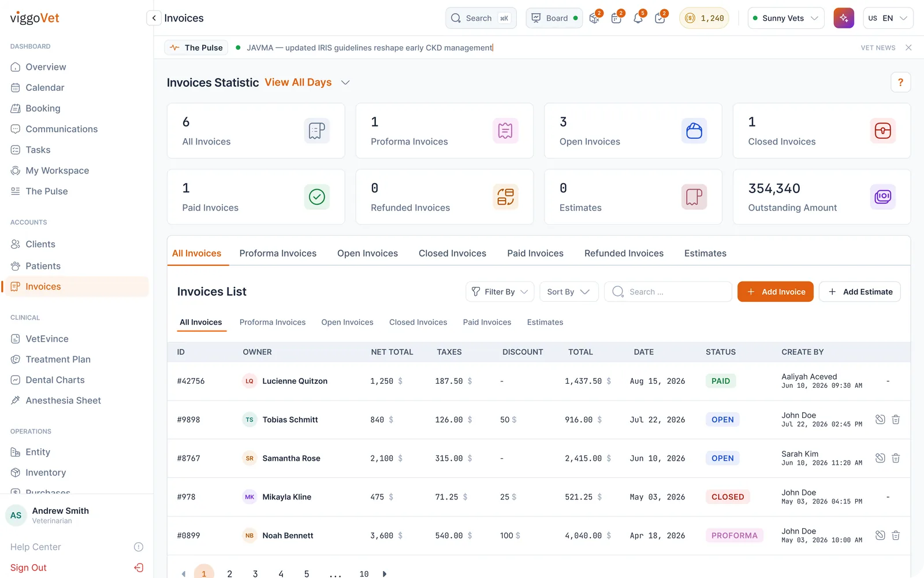Image resolution: width=924 pixels, height=578 pixels.
Task: Expand the Filter By dropdown
Action: (x=500, y=292)
